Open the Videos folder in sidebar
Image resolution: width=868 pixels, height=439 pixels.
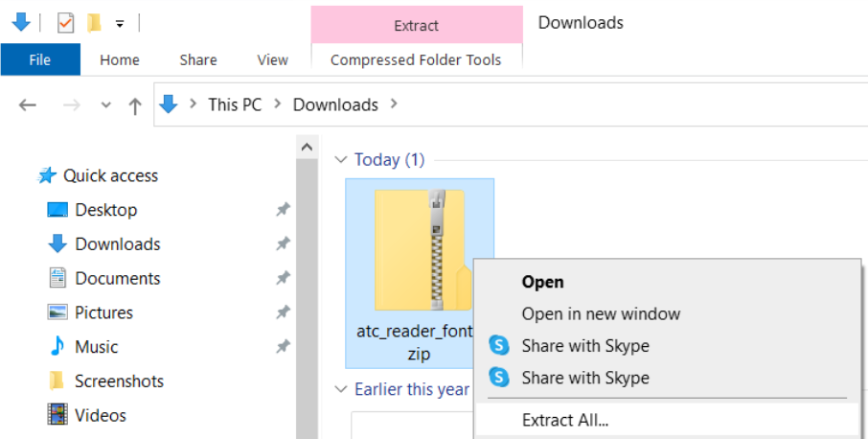(101, 415)
